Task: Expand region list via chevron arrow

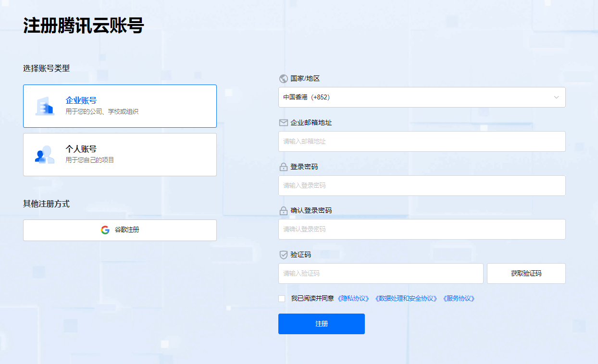Action: point(556,97)
